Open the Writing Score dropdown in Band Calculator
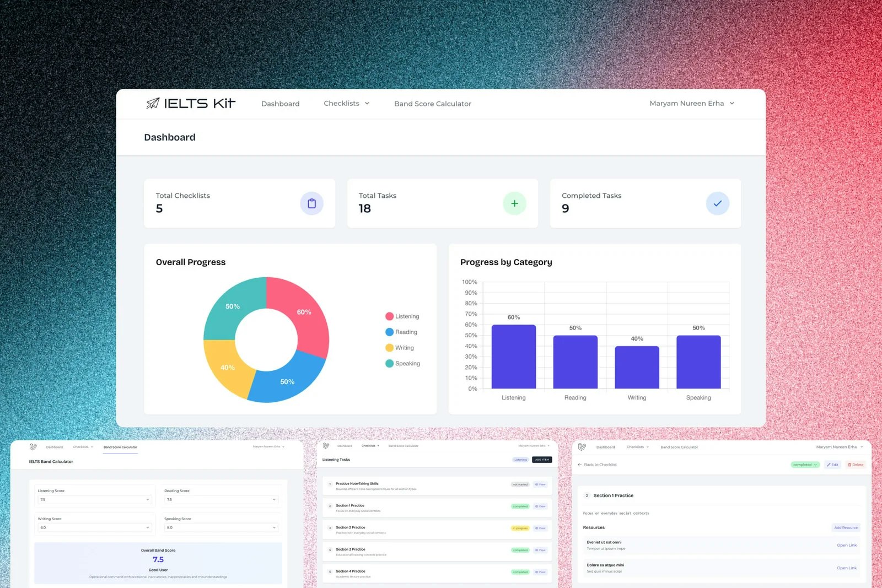 94,527
